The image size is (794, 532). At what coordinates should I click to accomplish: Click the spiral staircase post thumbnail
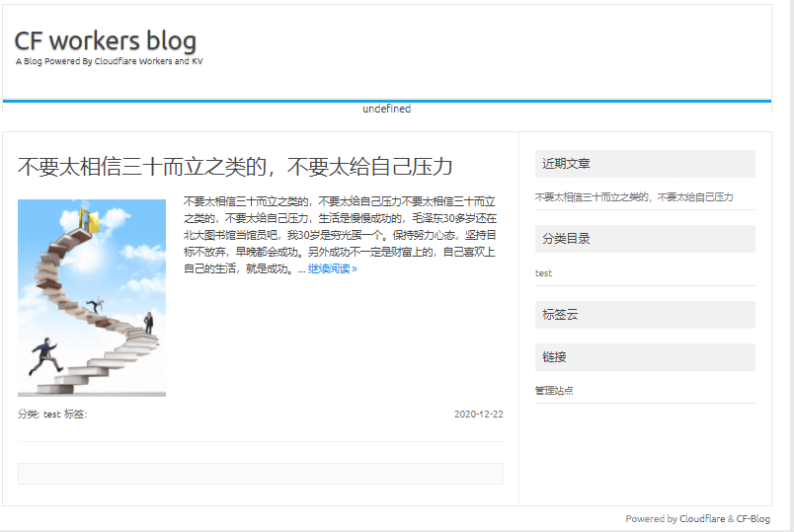tap(92, 297)
